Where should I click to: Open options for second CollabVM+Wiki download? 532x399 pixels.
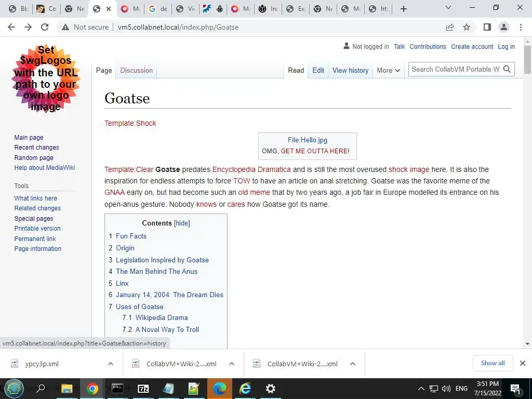pyautogui.click(x=232, y=364)
